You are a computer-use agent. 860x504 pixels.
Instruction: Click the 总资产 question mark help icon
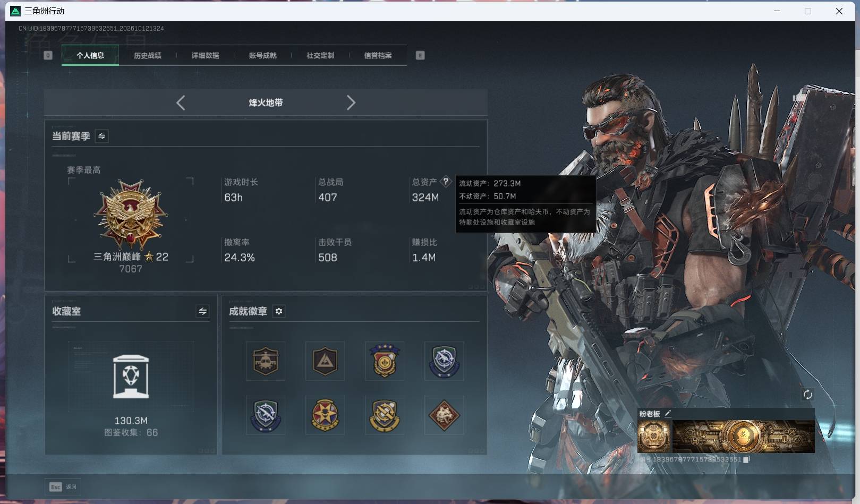(x=446, y=182)
